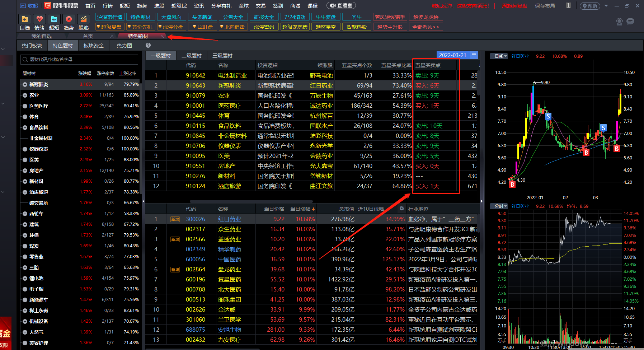644x350 pixels.
Task: Collapse the right chart panel arrow
Action: coord(481,201)
